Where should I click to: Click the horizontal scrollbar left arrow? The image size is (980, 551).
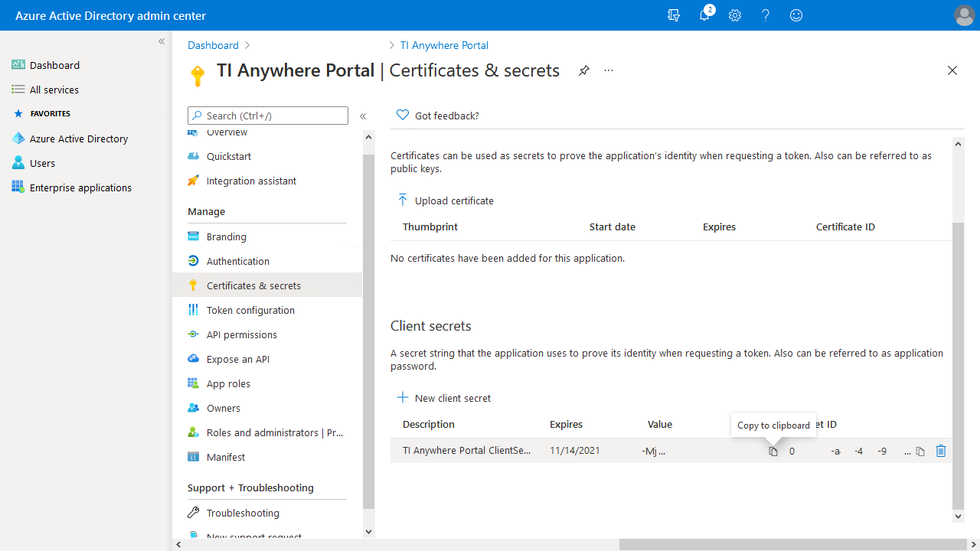178,545
